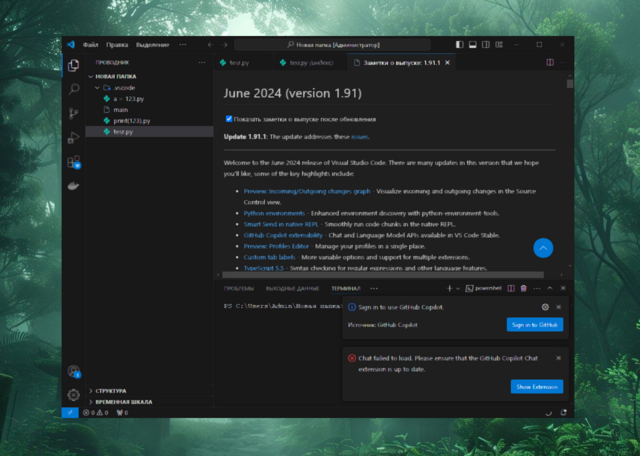
Task: Switch to the ТЕРМИНАЛ panel tab
Action: click(346, 288)
